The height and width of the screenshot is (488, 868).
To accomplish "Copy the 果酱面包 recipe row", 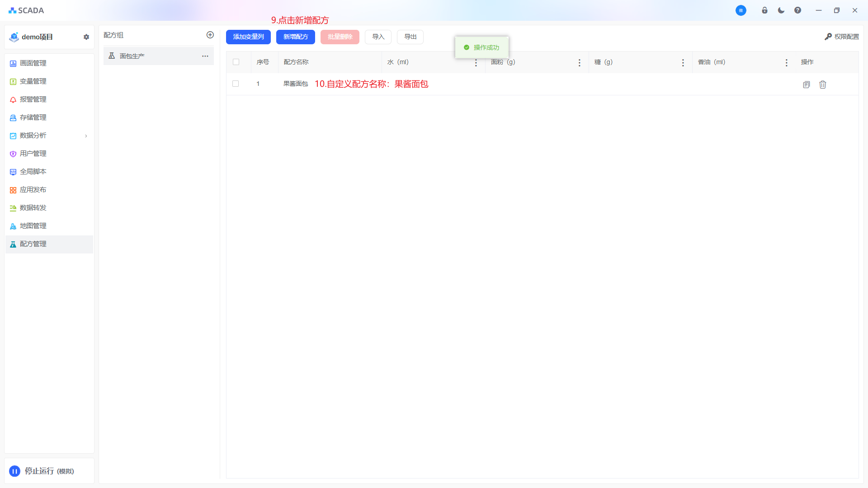I will pyautogui.click(x=807, y=84).
